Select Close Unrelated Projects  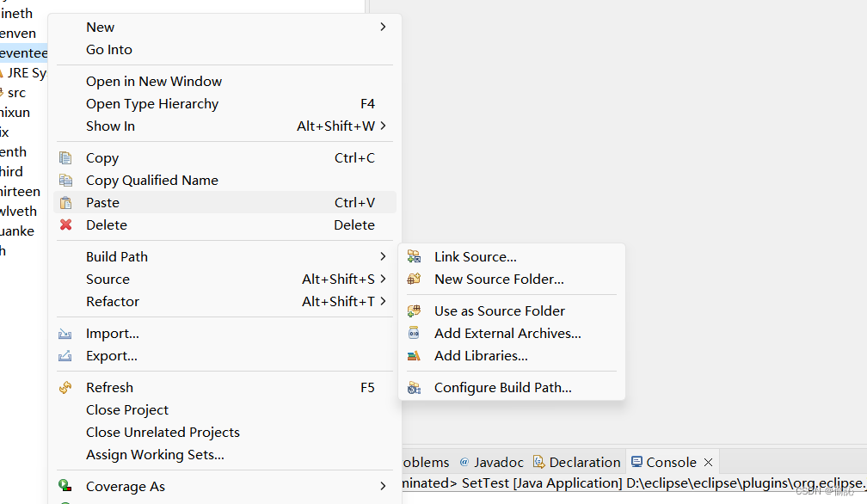click(x=163, y=433)
